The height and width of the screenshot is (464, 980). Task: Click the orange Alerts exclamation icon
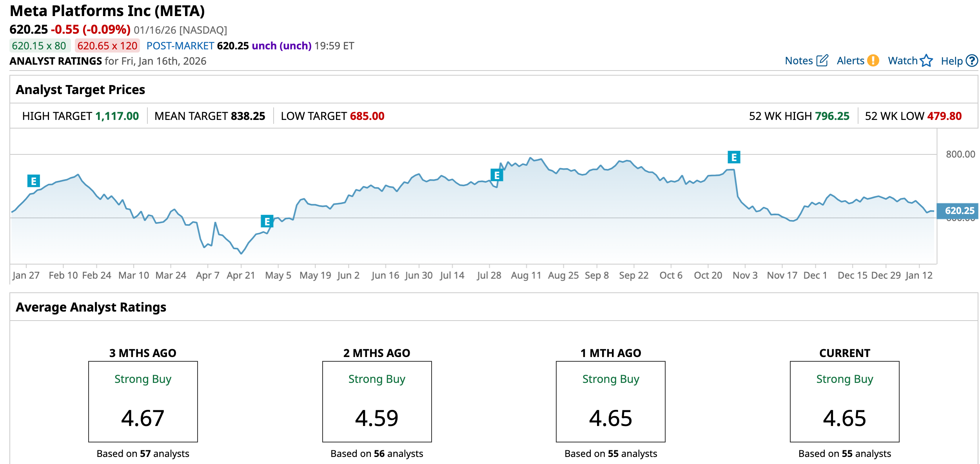[873, 60]
